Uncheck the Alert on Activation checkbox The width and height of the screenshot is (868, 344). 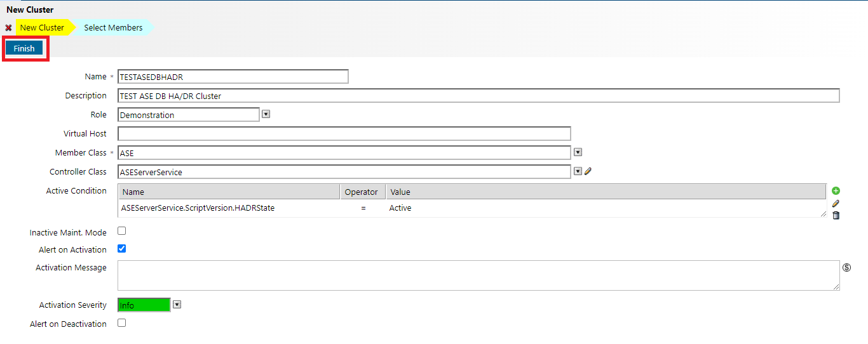point(122,249)
